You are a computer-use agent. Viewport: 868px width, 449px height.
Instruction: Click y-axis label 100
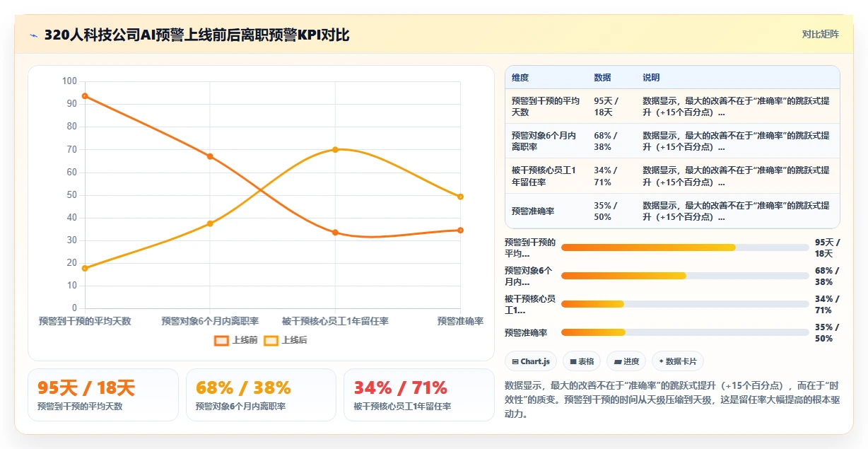tap(69, 81)
